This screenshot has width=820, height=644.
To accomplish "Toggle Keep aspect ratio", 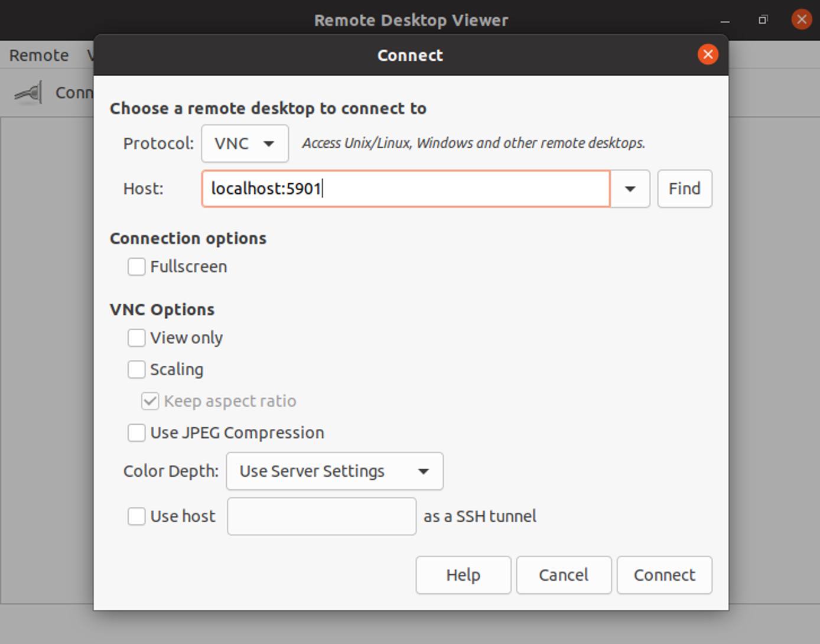I will coord(149,401).
